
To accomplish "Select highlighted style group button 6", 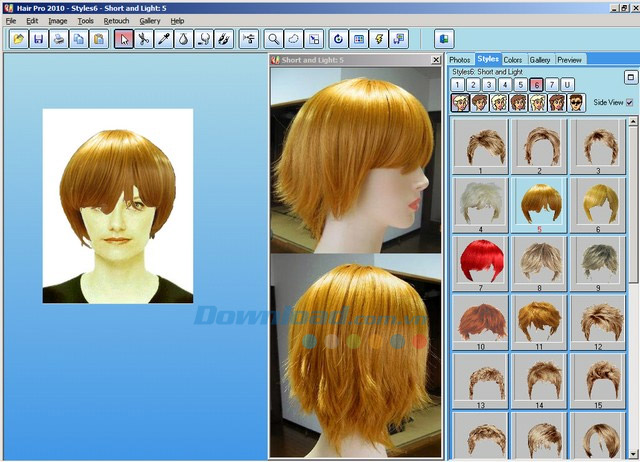I will (536, 85).
